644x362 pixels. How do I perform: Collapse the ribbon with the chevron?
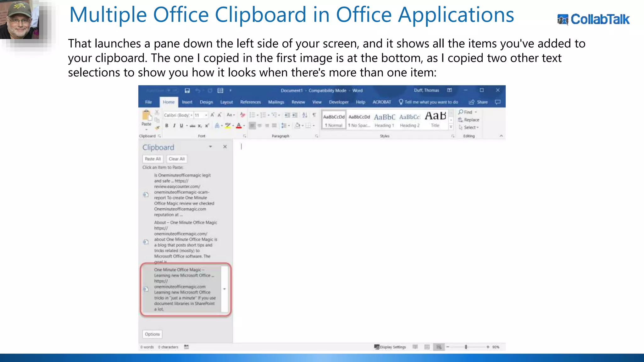point(501,136)
